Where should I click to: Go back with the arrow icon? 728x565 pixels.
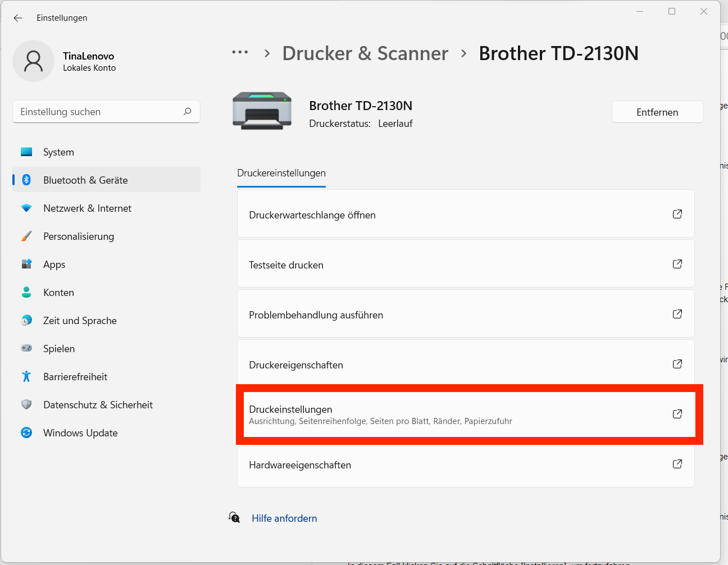point(18,18)
